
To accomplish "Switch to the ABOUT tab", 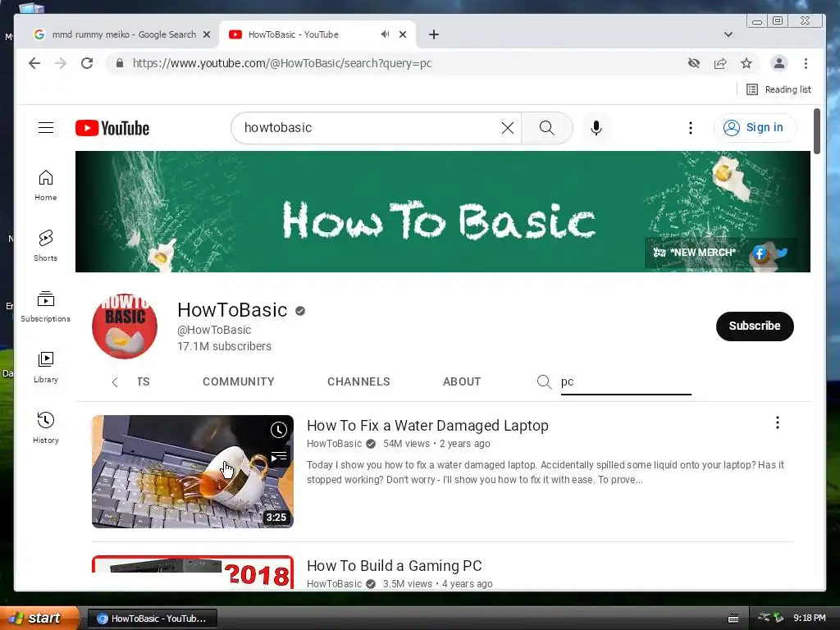I will 462,381.
